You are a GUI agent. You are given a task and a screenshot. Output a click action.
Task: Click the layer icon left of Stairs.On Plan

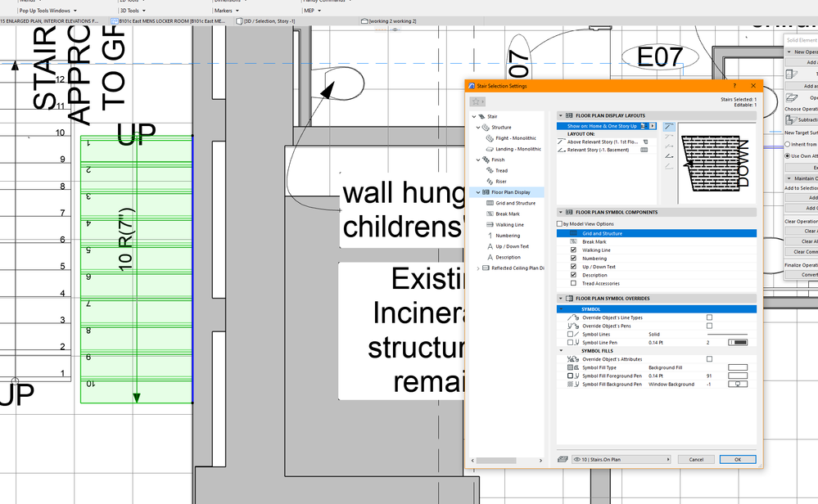pos(563,459)
